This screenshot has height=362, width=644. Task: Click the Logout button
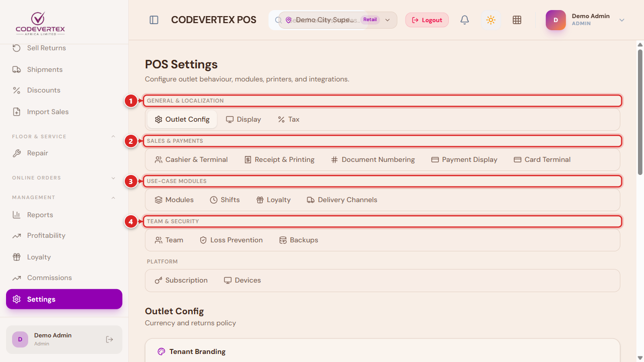pyautogui.click(x=427, y=20)
